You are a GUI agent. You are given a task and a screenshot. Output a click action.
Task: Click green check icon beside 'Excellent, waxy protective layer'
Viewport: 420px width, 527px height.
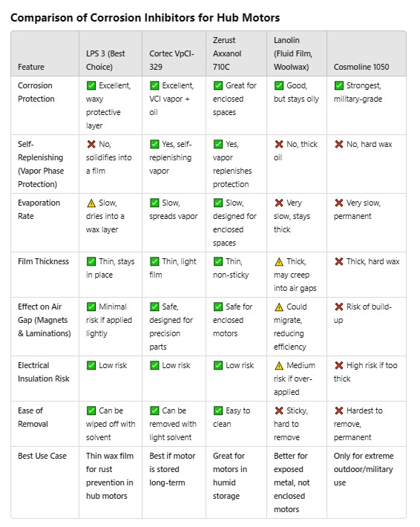click(x=91, y=85)
